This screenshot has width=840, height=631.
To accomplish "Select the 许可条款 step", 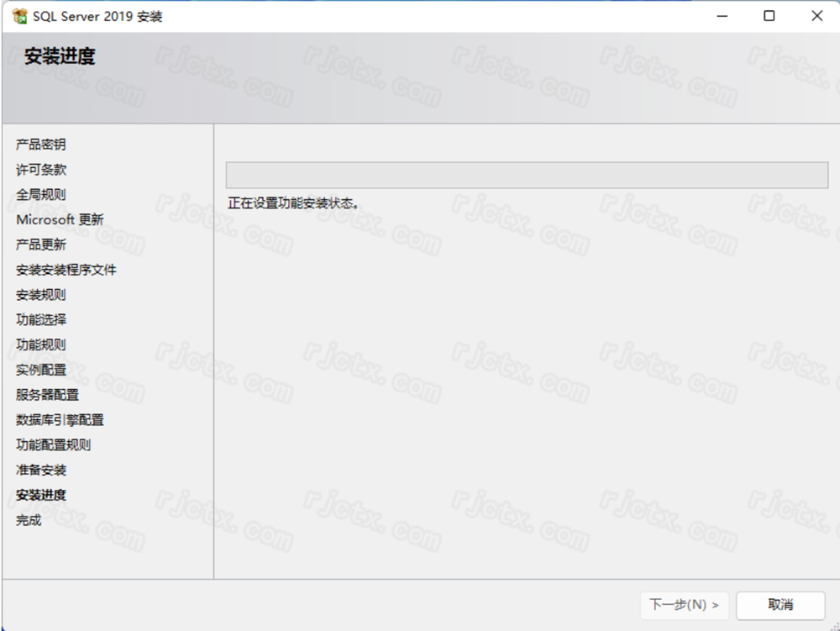I will click(41, 170).
